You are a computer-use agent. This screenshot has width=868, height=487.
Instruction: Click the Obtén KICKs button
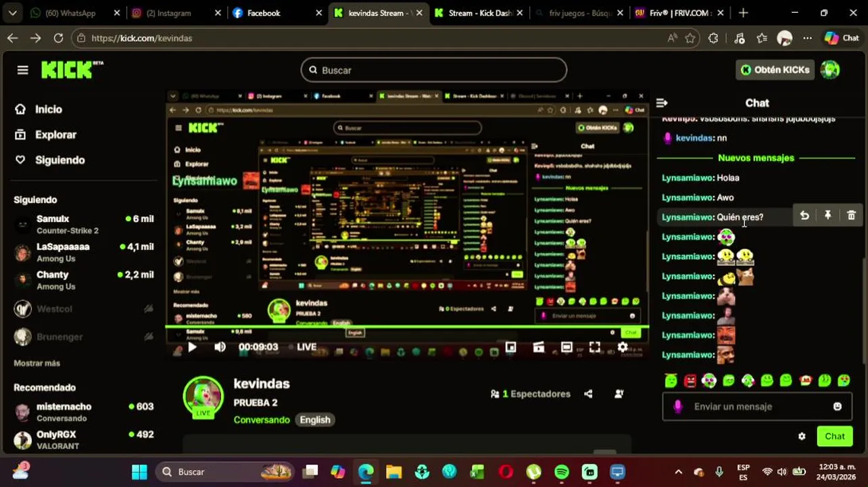pos(775,70)
